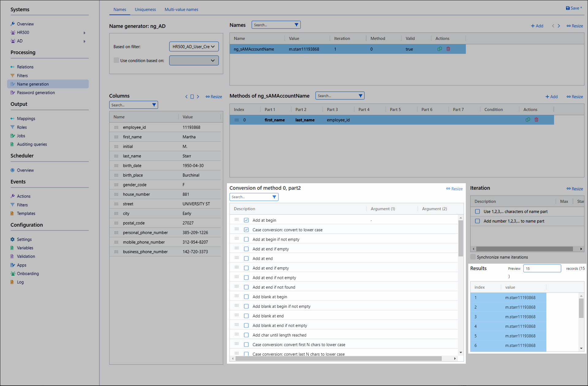588x386 pixels.
Task: Open the Multi-value names tab
Action: (x=181, y=9)
